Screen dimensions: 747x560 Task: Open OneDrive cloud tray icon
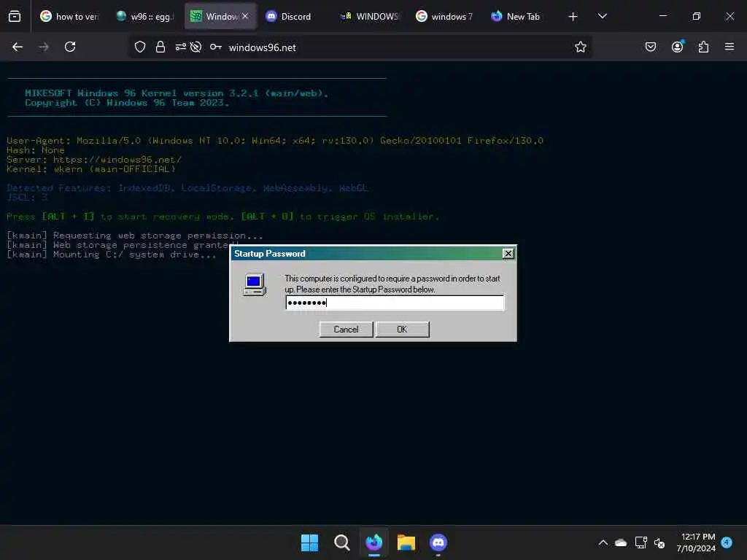point(621,542)
